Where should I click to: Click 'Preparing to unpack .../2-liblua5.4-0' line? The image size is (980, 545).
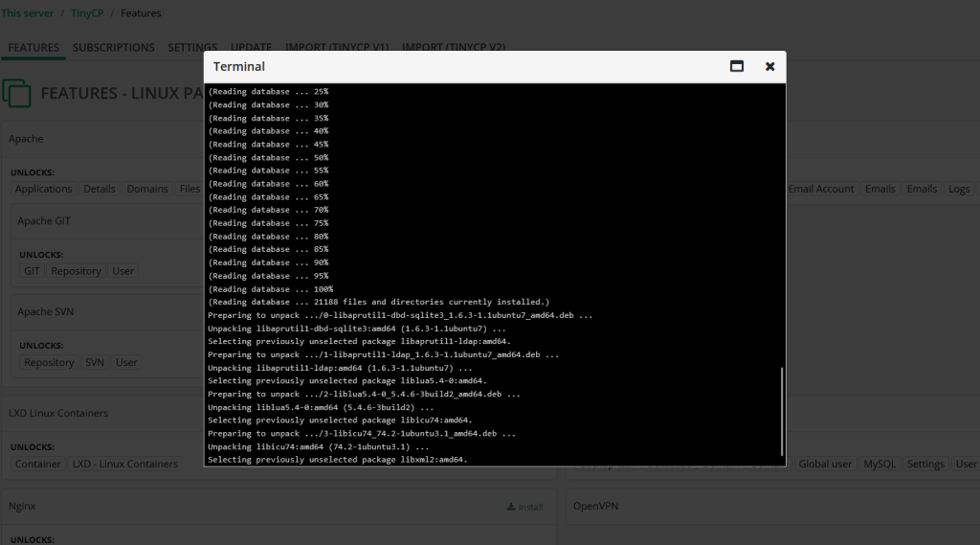click(x=364, y=395)
